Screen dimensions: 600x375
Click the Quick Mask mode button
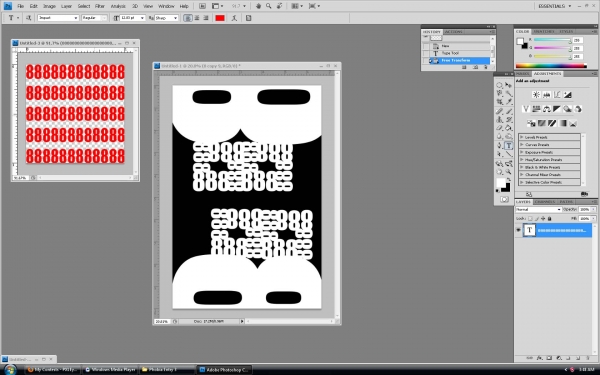[505, 199]
